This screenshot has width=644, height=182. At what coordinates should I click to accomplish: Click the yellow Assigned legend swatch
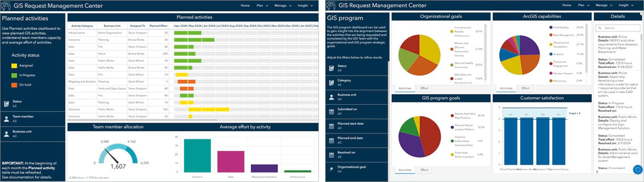14,66
